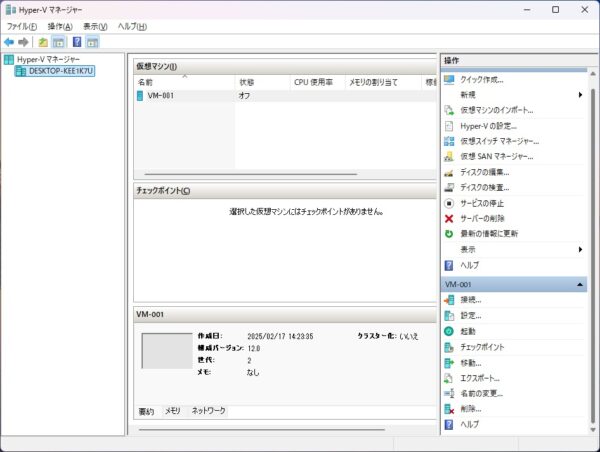Switch to the ネットワーク tab
This screenshot has height=452, width=600.
[209, 411]
